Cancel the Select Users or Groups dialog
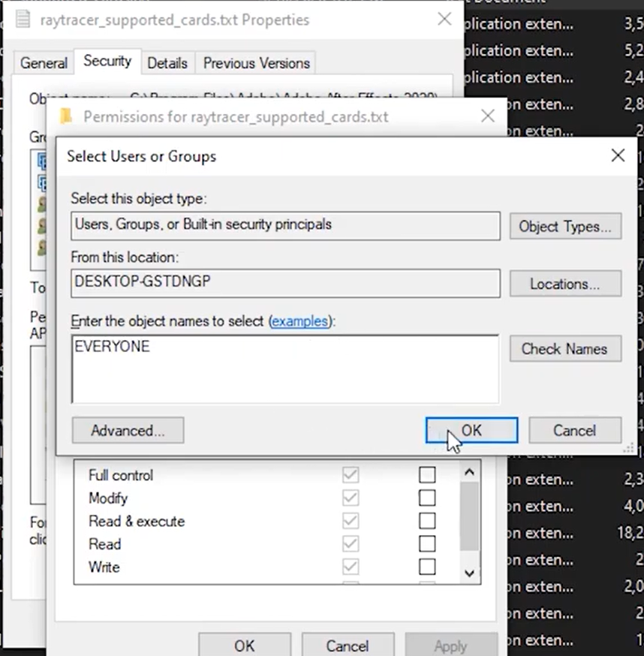Screen dimensions: 644x656 (575, 430)
